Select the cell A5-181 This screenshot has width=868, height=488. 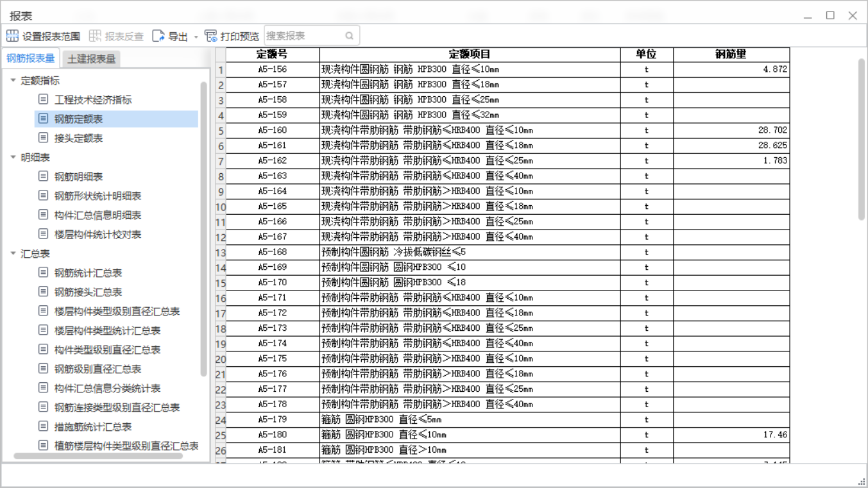click(273, 450)
